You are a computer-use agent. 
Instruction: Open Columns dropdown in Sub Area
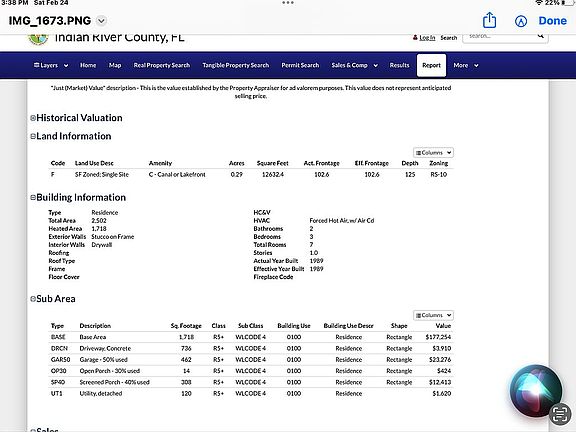[x=433, y=315]
